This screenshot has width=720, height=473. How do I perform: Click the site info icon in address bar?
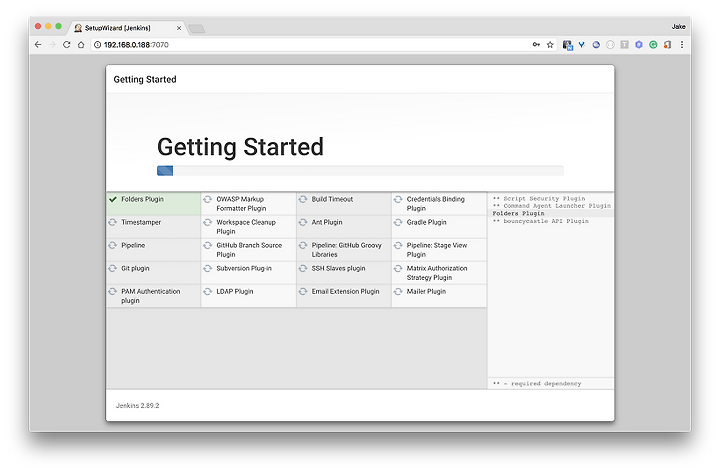click(97, 45)
